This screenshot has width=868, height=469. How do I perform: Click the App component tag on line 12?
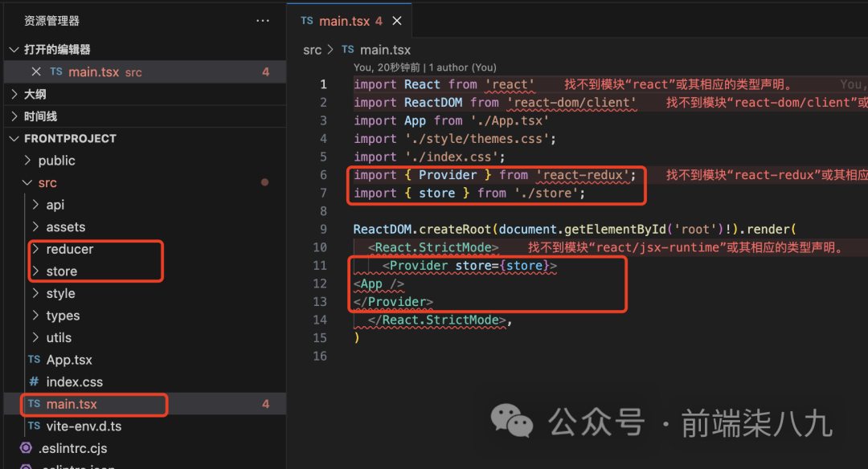click(x=379, y=283)
